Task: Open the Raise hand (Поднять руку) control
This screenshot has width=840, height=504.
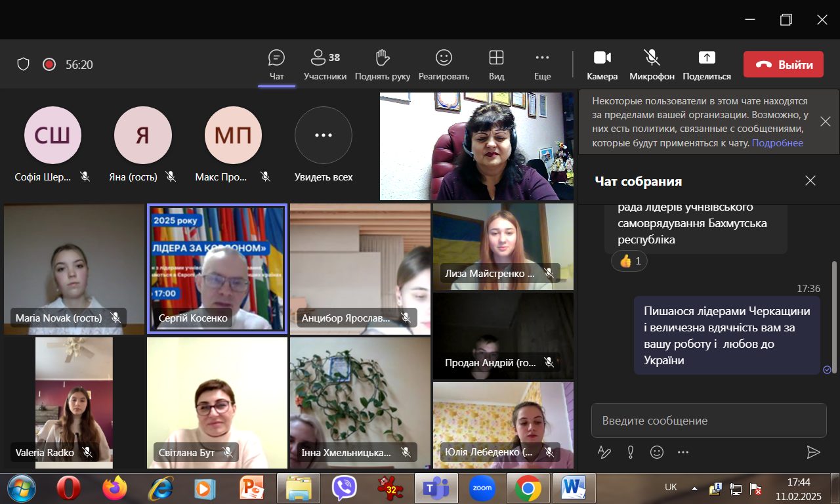Action: 383,64
